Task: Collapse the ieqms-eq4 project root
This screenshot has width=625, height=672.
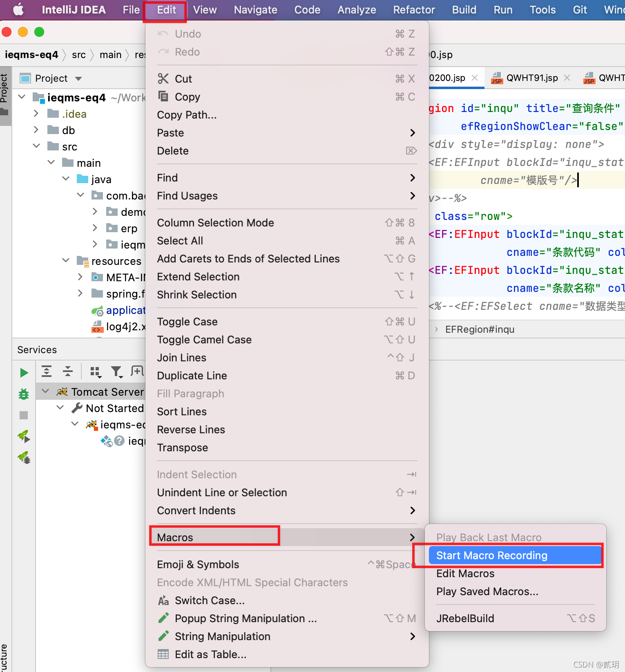Action: click(x=22, y=97)
